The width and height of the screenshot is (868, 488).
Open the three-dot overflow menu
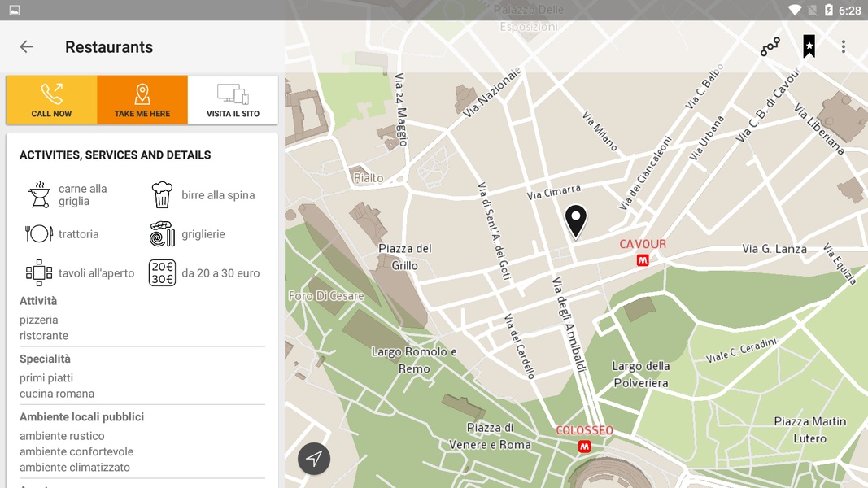tap(843, 47)
